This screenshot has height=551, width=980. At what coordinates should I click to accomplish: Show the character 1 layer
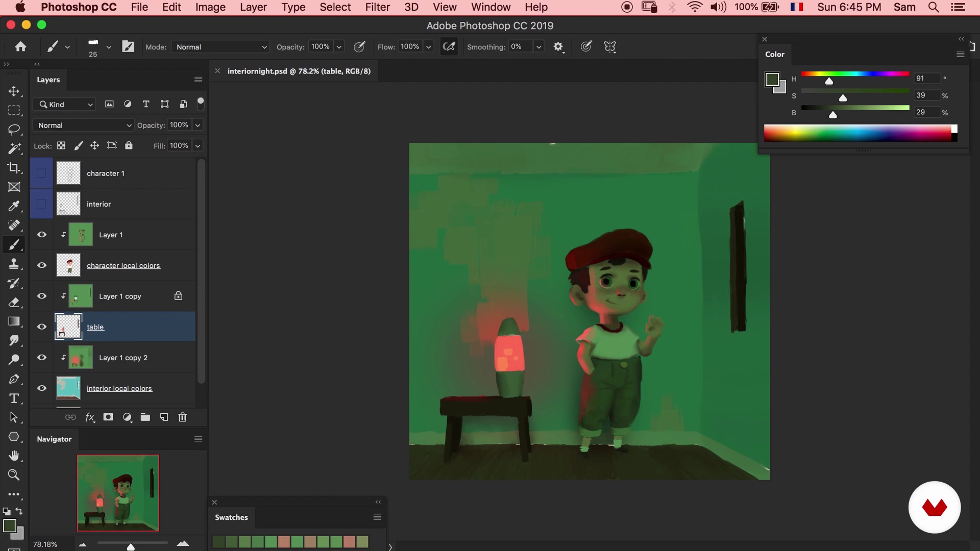41,173
